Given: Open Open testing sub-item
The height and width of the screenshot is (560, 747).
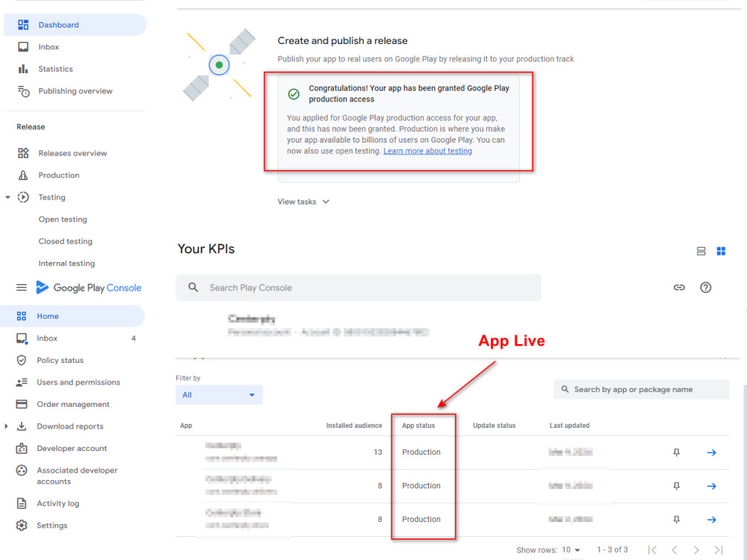Looking at the screenshot, I should pos(63,220).
